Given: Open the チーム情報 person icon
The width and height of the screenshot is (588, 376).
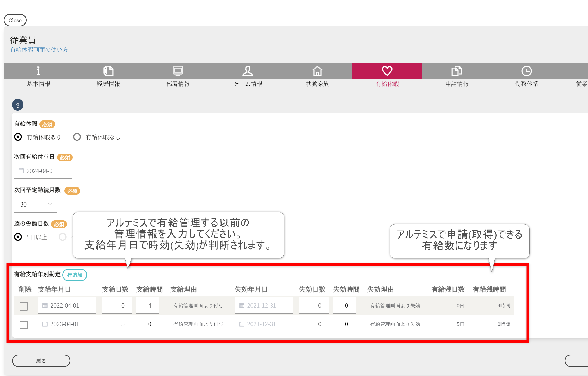Looking at the screenshot, I should coord(248,71).
